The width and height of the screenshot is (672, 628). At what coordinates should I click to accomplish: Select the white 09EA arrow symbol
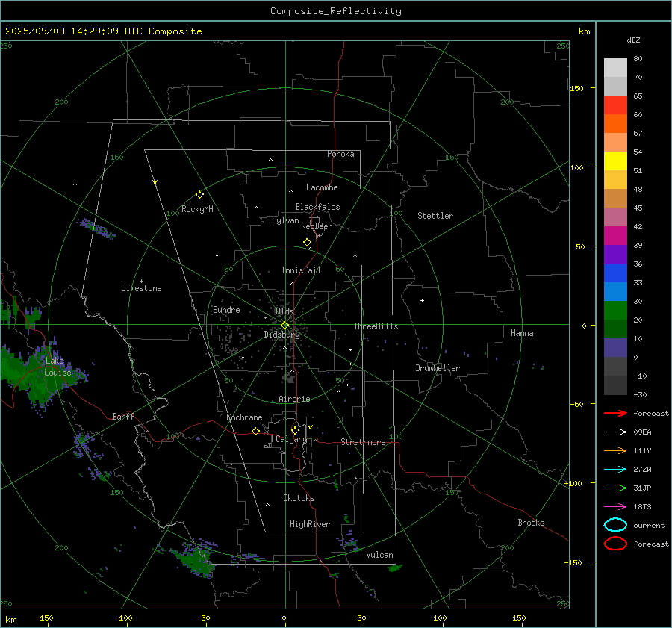[615, 432]
